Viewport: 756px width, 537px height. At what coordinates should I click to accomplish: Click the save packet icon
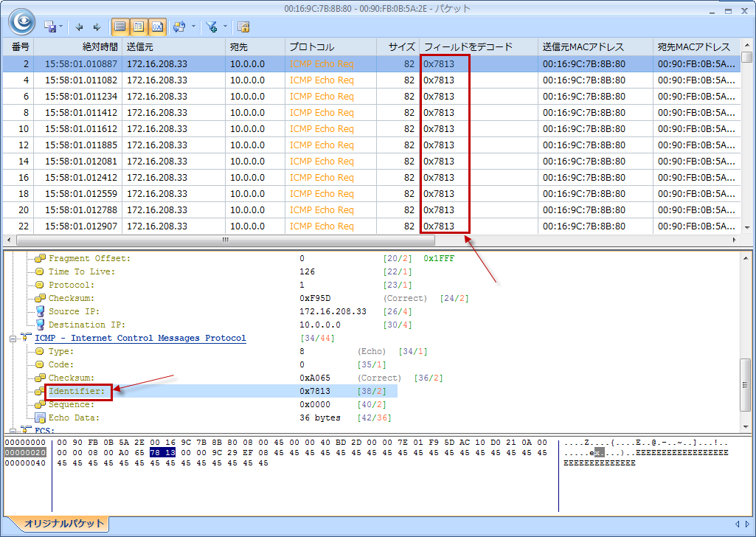(x=50, y=27)
